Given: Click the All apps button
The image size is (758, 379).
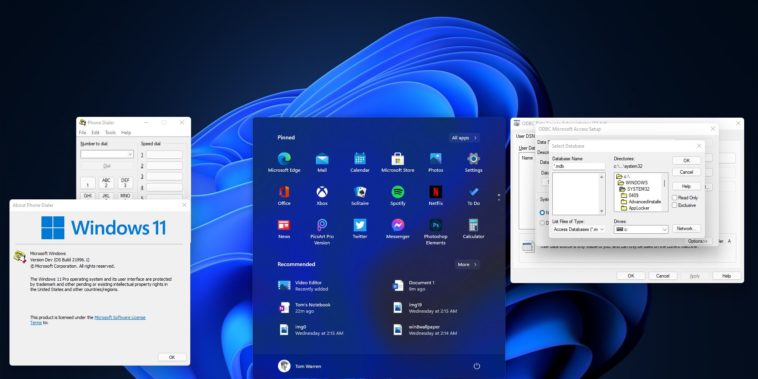Looking at the screenshot, I should (464, 138).
